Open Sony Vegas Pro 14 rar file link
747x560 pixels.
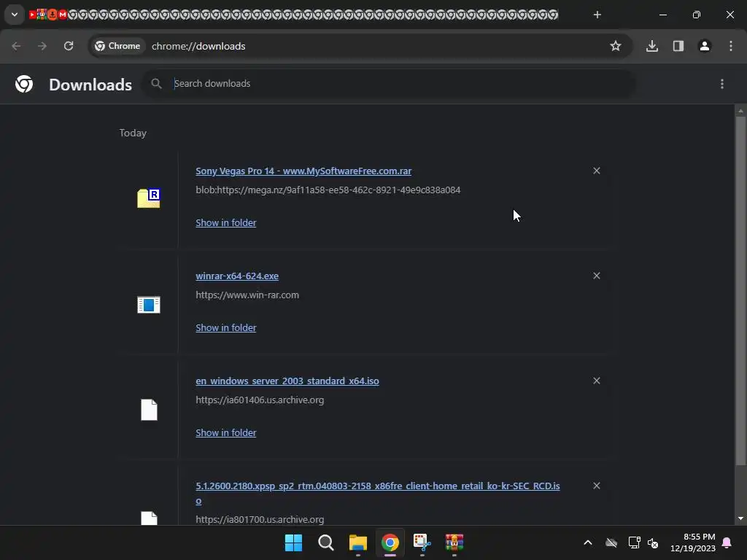click(303, 171)
